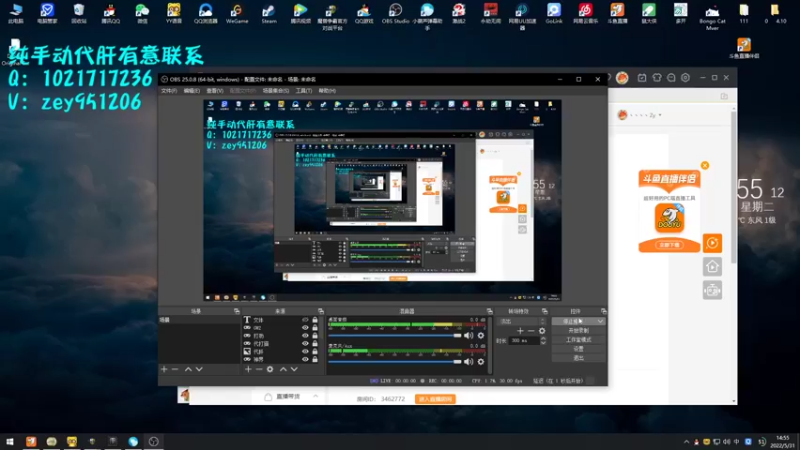Viewport: 800px width, 450px height.
Task: Toggle visibility of the 打劫 source
Action: [x=305, y=336]
